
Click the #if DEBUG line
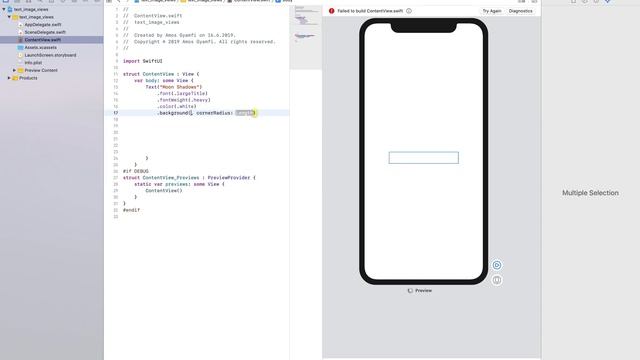pyautogui.click(x=136, y=171)
